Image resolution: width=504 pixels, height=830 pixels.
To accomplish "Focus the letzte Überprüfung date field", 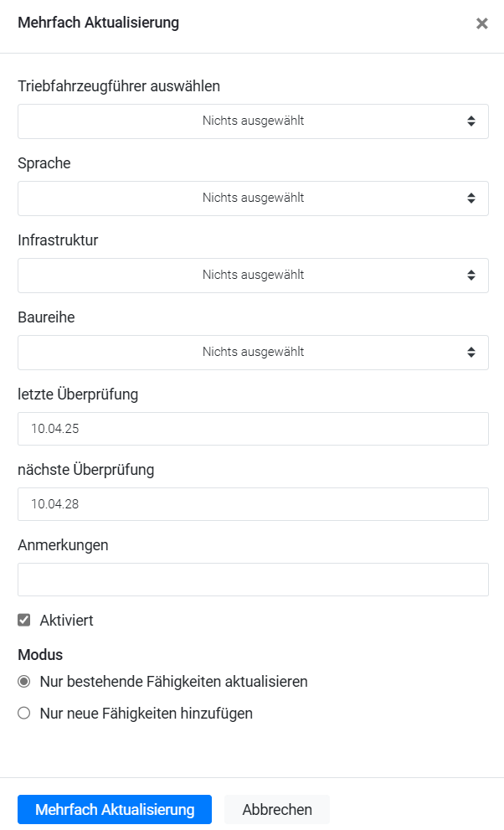I will (x=252, y=429).
